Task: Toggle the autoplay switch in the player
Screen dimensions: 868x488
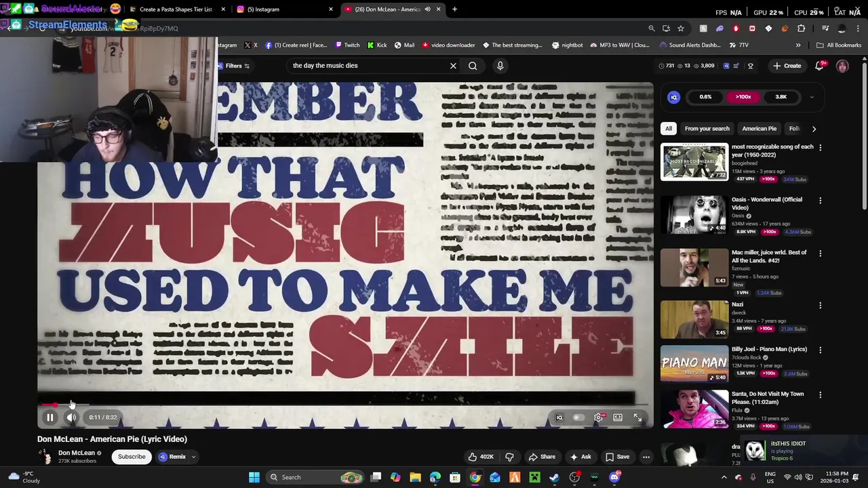Action: coord(578,418)
